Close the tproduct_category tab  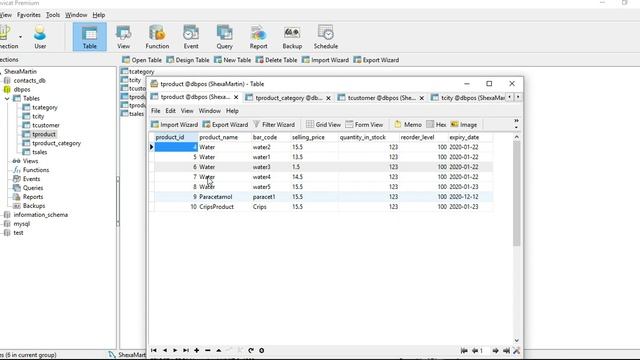point(328,98)
